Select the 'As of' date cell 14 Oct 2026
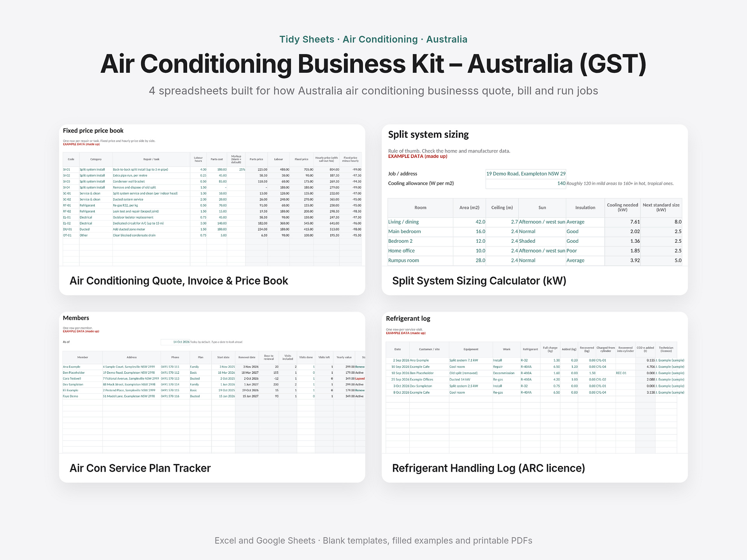Screen dimensions: 747x560 (175, 342)
